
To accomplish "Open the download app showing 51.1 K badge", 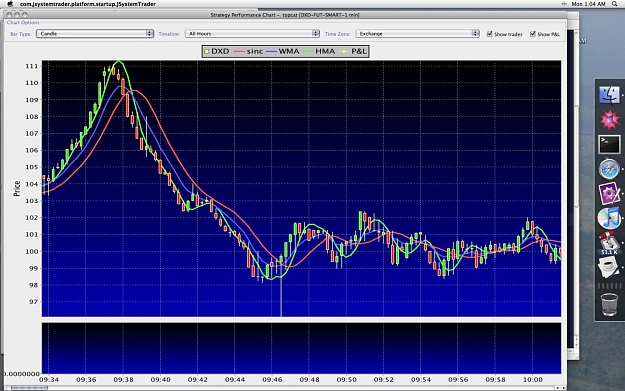I will 609,243.
